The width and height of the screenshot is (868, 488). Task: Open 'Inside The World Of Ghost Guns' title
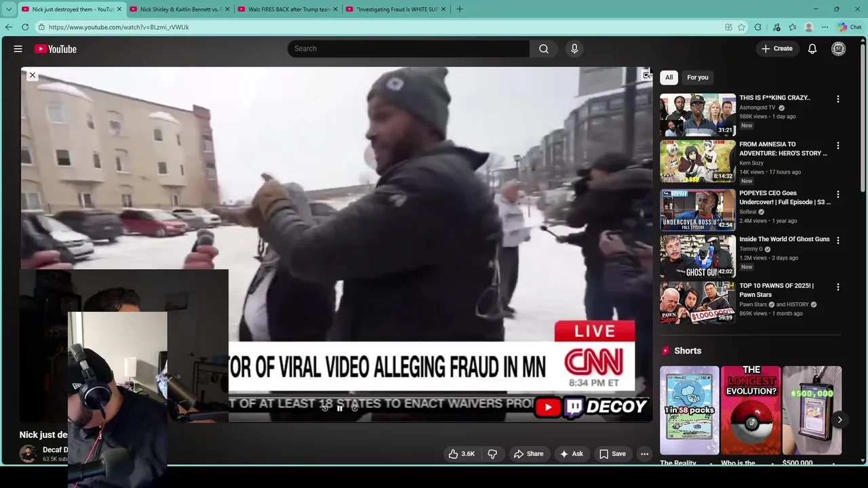coord(785,239)
